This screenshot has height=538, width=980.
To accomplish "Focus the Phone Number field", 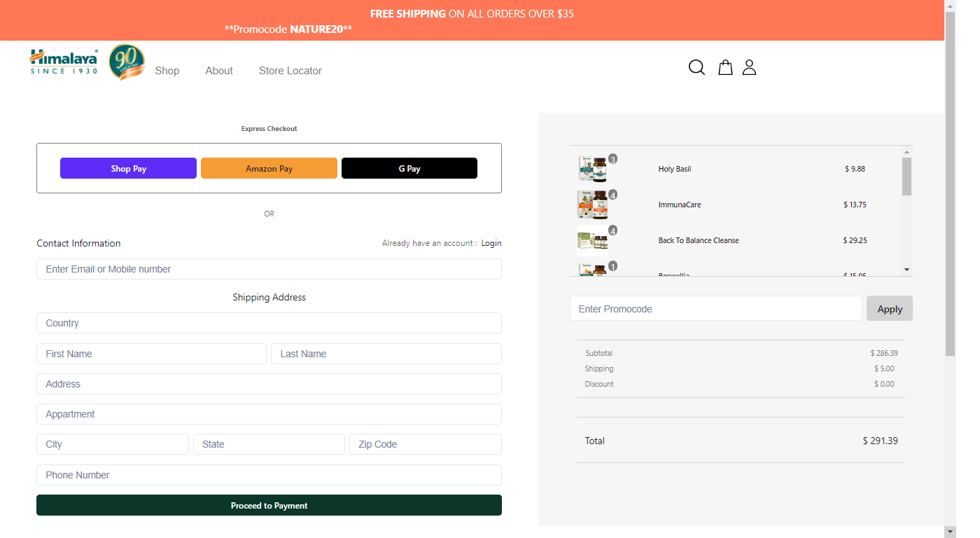I will 269,475.
